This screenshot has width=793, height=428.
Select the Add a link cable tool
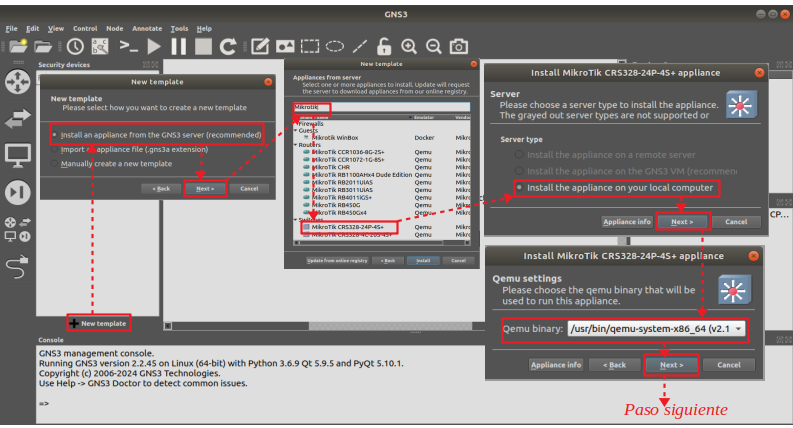[18, 267]
